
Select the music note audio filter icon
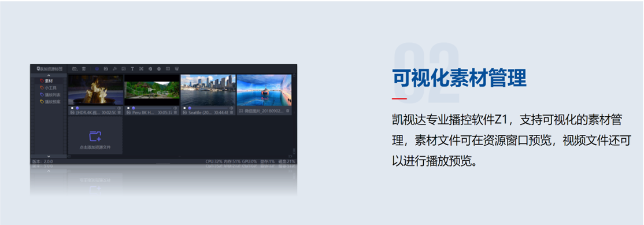click(x=114, y=69)
